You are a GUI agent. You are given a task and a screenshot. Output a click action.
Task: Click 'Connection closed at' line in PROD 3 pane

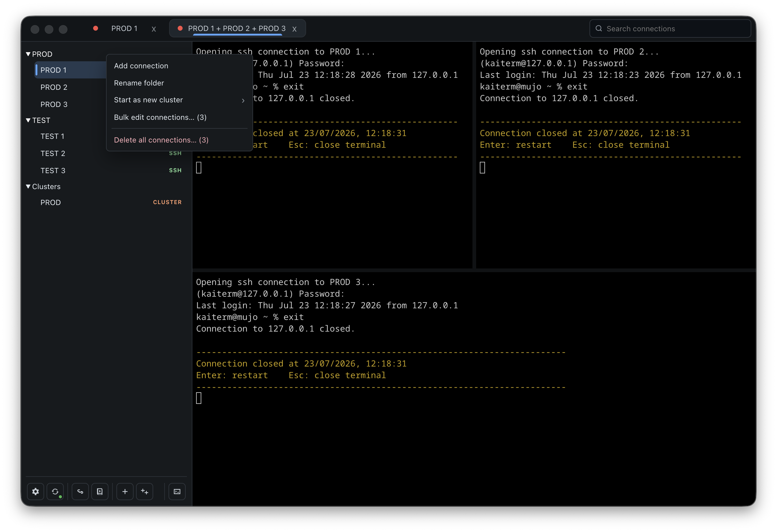[x=301, y=364]
